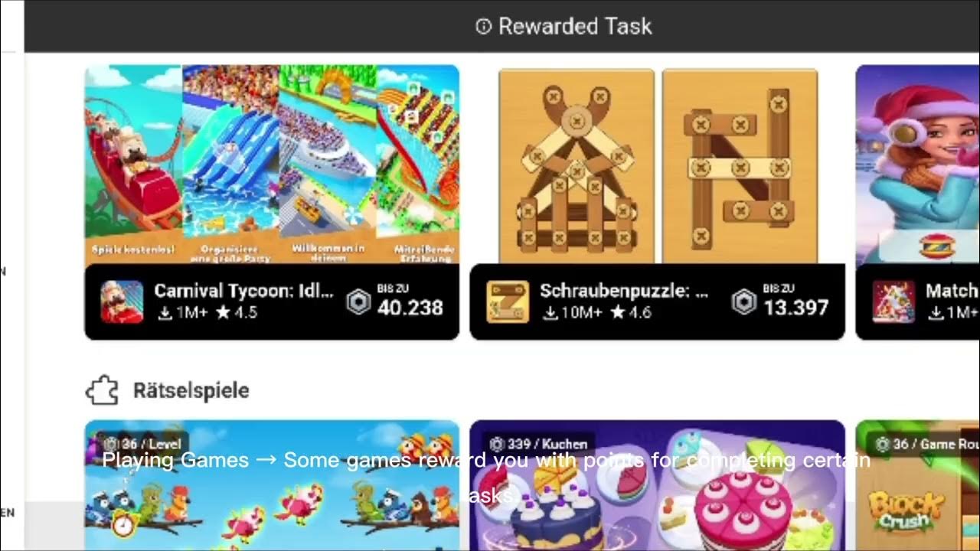Open the Carnival Tycoon app icon
980x551 pixels.
pyautogui.click(x=122, y=302)
